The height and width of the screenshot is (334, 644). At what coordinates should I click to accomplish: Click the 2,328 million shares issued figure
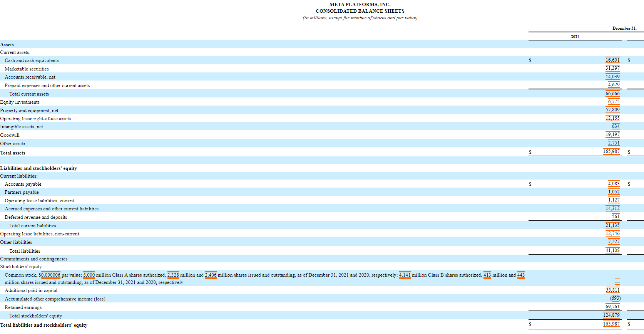tap(173, 275)
